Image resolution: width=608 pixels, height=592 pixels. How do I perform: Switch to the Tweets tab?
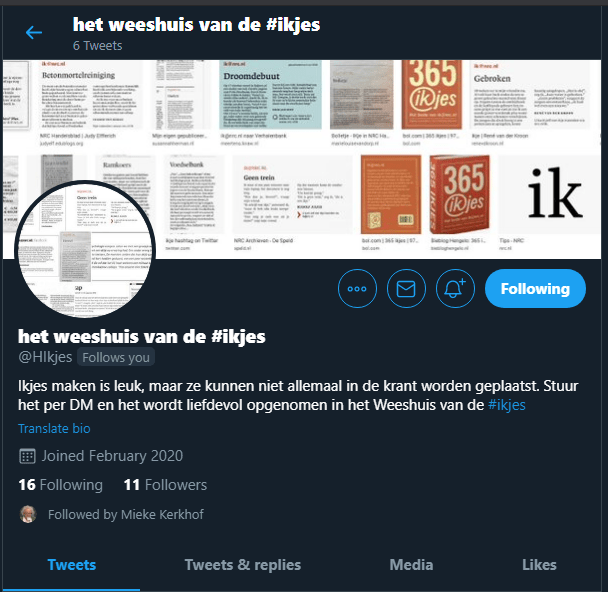[x=72, y=565]
